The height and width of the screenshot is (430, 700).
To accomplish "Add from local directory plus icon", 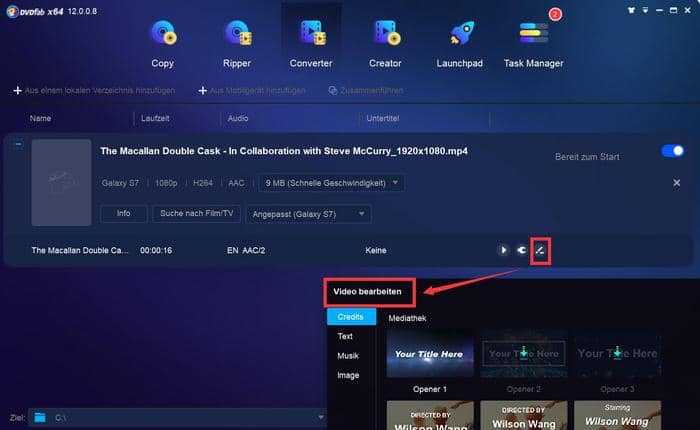I will pyautogui.click(x=17, y=91).
